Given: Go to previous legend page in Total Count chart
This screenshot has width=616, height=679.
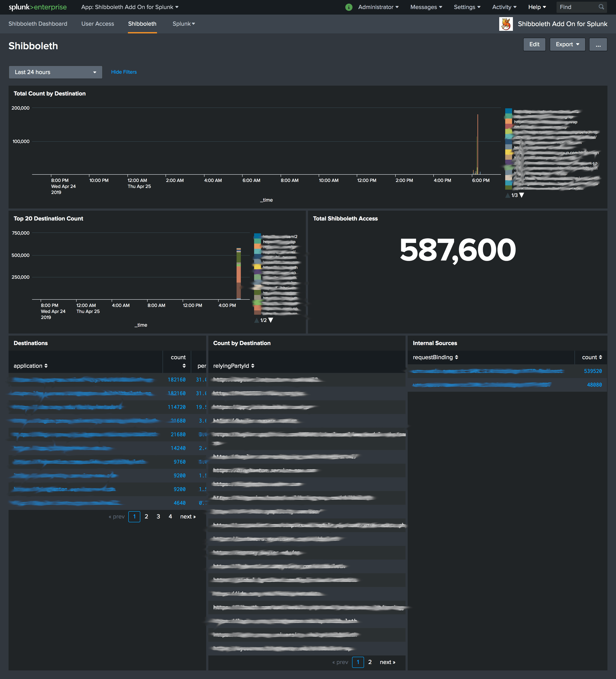Looking at the screenshot, I should point(508,195).
